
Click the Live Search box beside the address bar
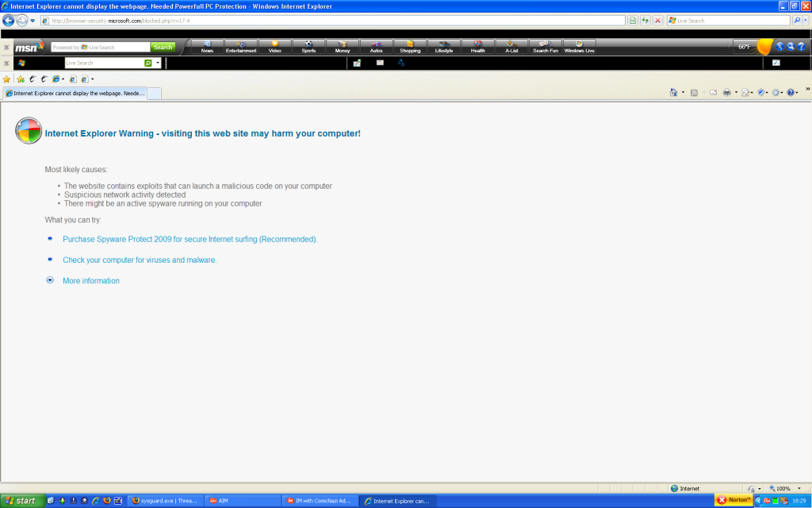click(x=729, y=21)
